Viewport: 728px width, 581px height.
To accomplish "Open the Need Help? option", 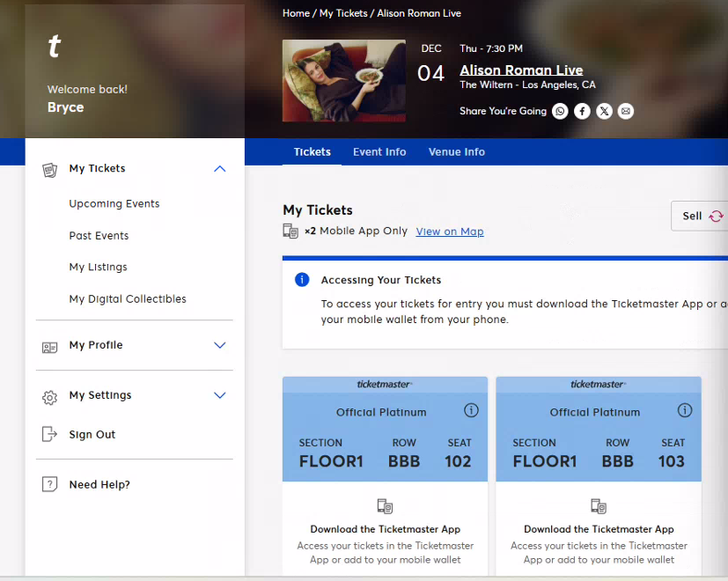I will point(99,485).
